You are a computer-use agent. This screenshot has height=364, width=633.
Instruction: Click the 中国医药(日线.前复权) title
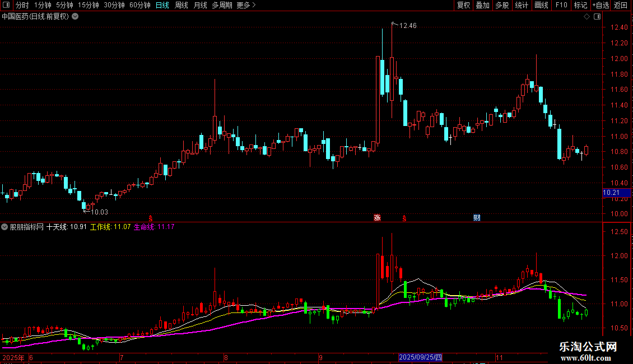[x=35, y=17]
